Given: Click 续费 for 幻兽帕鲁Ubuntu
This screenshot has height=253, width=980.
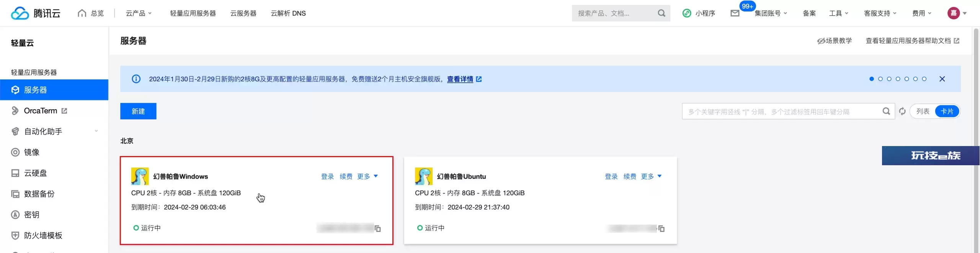Looking at the screenshot, I should click(x=630, y=176).
